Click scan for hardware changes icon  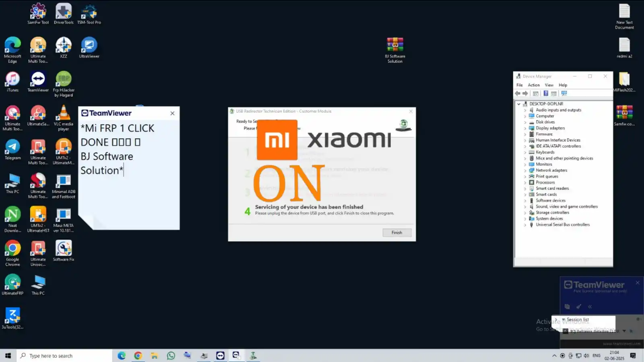click(x=564, y=93)
